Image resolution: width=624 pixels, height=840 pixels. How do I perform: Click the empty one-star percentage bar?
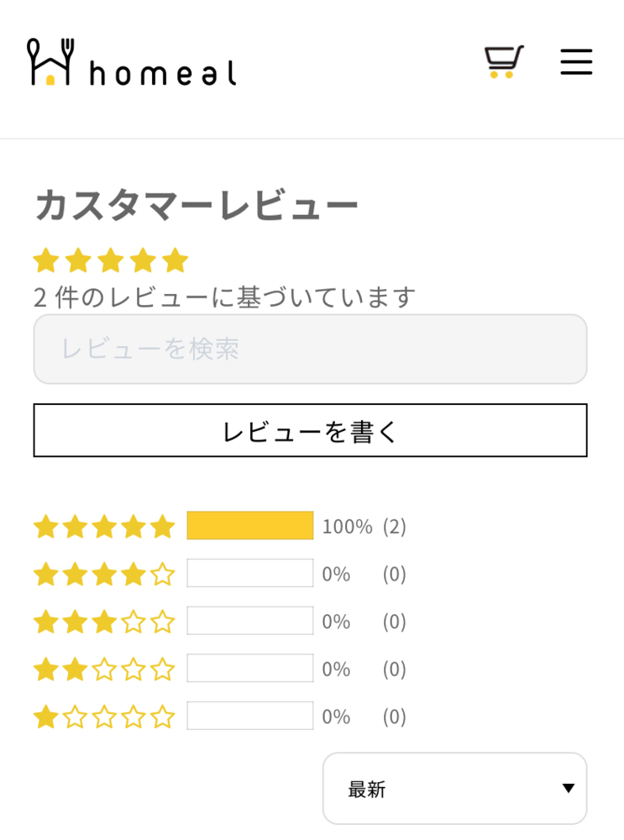pyautogui.click(x=250, y=716)
